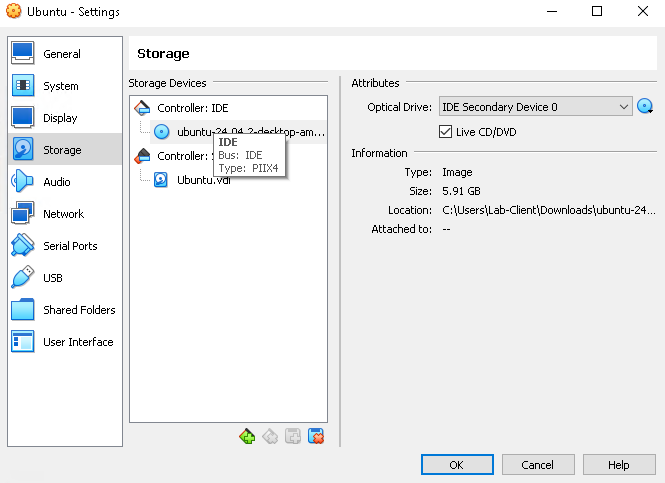Maximize the Ubuntu Settings window
The height and width of the screenshot is (483, 665).
597,11
